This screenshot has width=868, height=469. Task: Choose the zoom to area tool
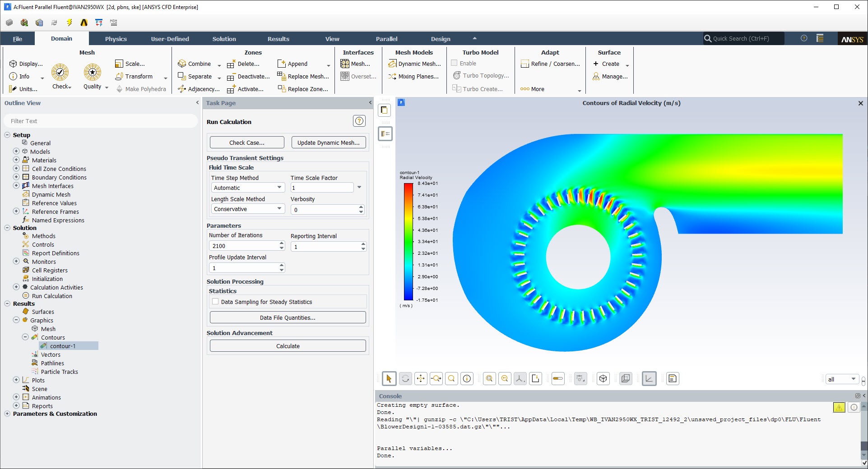(x=451, y=379)
